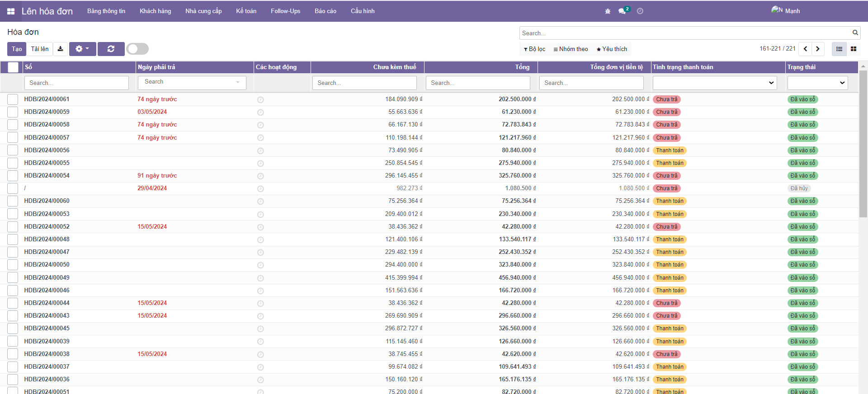
Task: Open the Bộ lọc filter options
Action: [534, 49]
